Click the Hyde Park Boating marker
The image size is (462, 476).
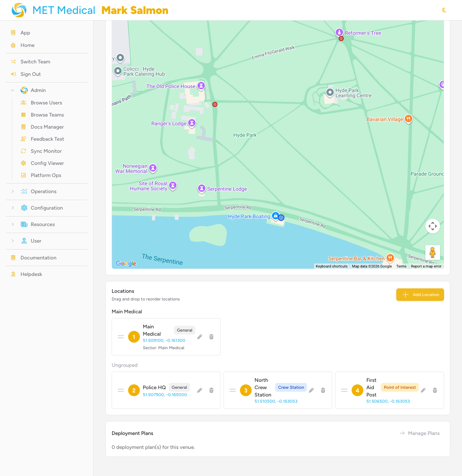click(275, 216)
